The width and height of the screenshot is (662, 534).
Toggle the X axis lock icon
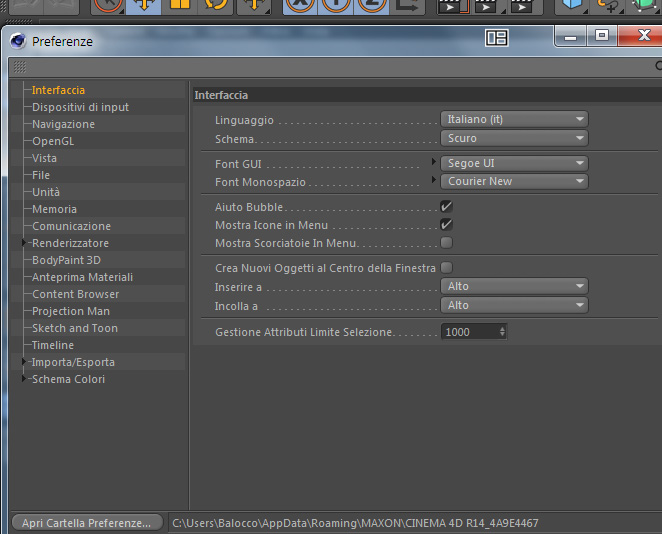(x=300, y=6)
